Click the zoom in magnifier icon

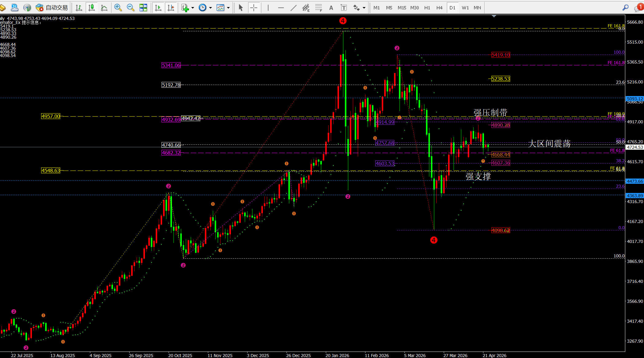click(118, 8)
